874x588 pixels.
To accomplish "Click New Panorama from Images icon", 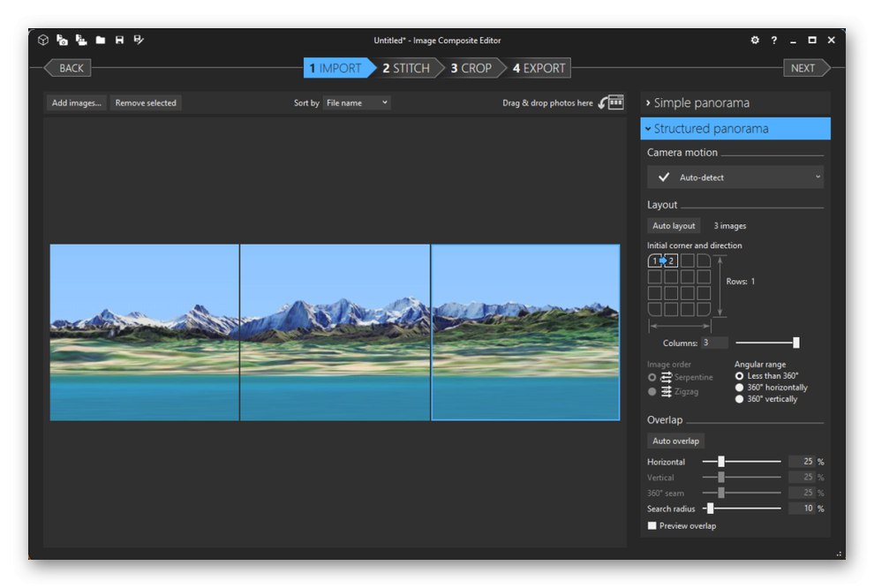I will [62, 40].
